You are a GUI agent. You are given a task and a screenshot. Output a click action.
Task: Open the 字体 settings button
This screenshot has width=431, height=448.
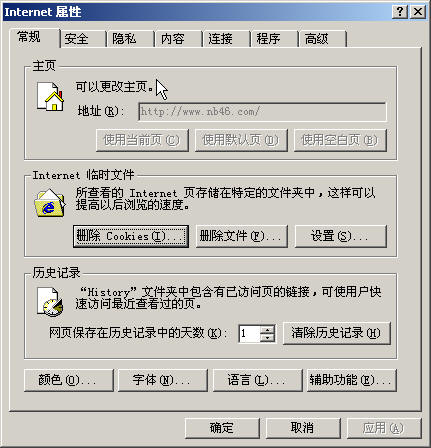163,380
